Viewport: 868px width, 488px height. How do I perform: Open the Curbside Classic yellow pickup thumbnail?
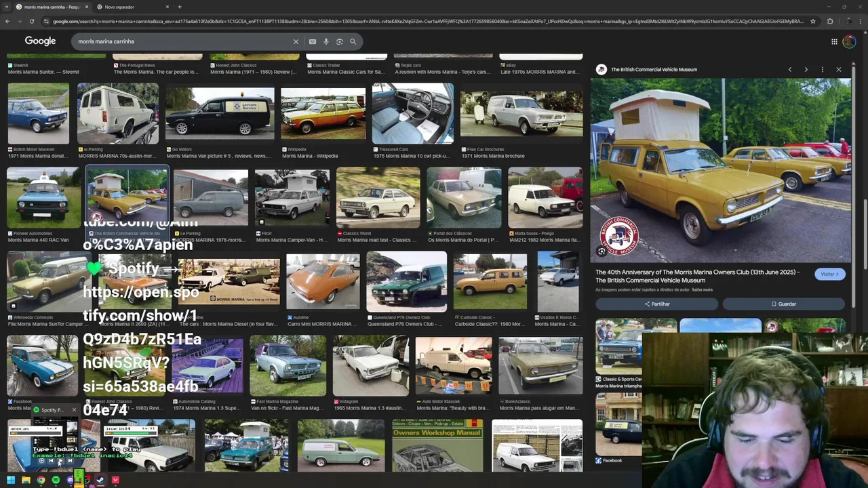pos(490,281)
